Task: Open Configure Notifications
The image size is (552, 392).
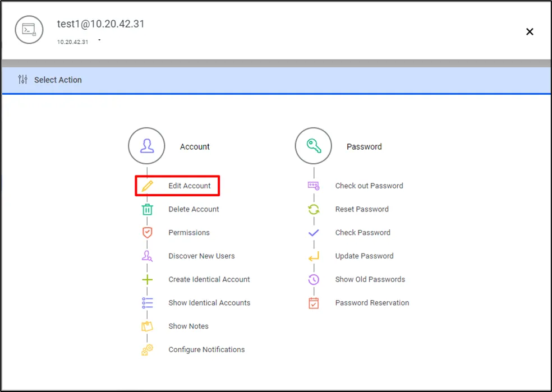Action: tap(206, 349)
